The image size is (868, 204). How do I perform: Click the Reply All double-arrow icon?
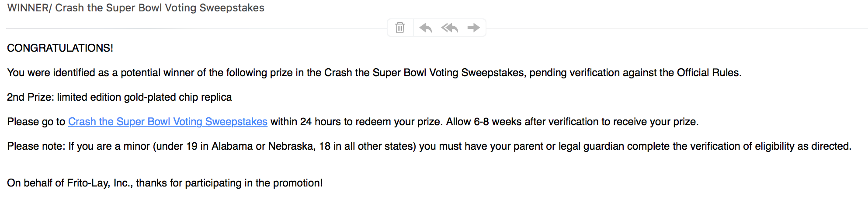(x=450, y=28)
